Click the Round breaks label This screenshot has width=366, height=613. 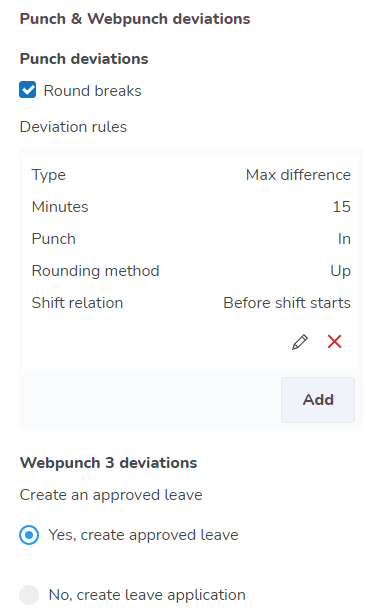click(92, 91)
